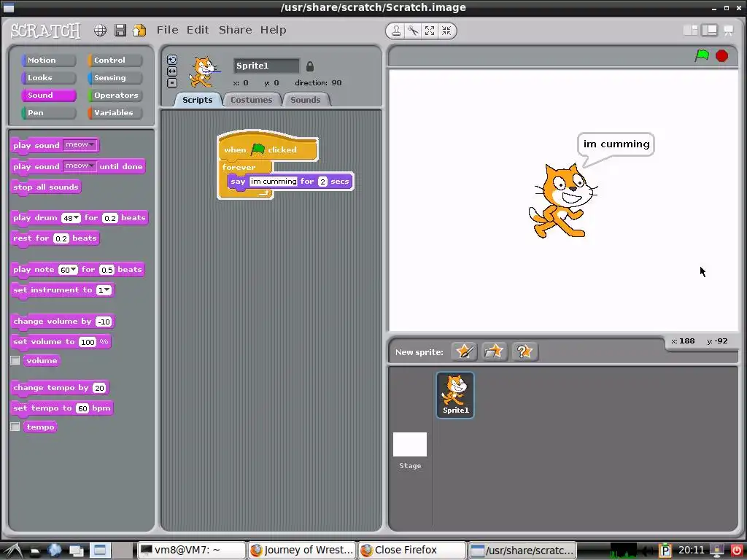This screenshot has height=560, width=747.
Task: Click the Sprite1 name field
Action: coord(266,66)
